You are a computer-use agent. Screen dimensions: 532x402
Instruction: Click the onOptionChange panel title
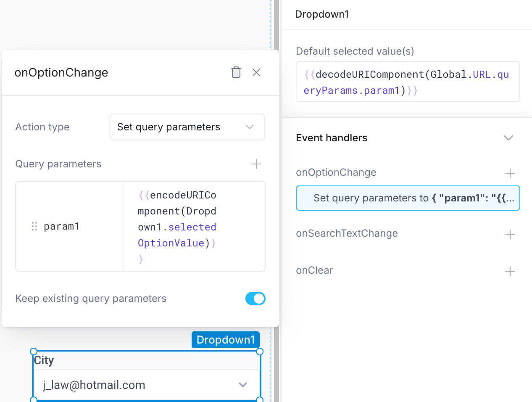click(x=61, y=72)
